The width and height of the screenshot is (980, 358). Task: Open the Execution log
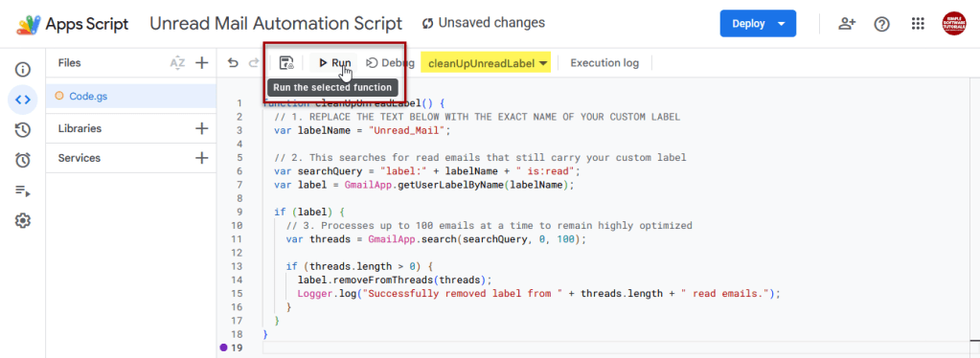click(604, 62)
